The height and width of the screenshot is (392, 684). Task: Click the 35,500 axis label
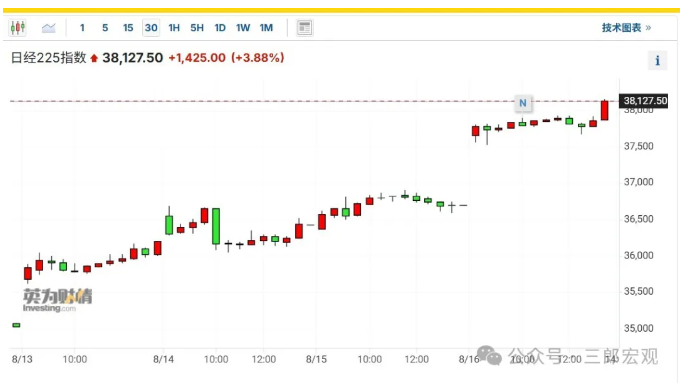[639, 291]
